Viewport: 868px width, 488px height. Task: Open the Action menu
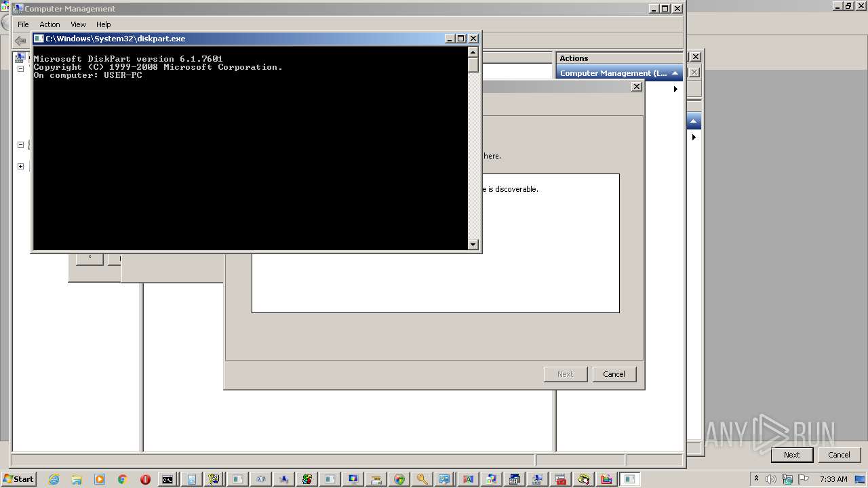click(50, 24)
